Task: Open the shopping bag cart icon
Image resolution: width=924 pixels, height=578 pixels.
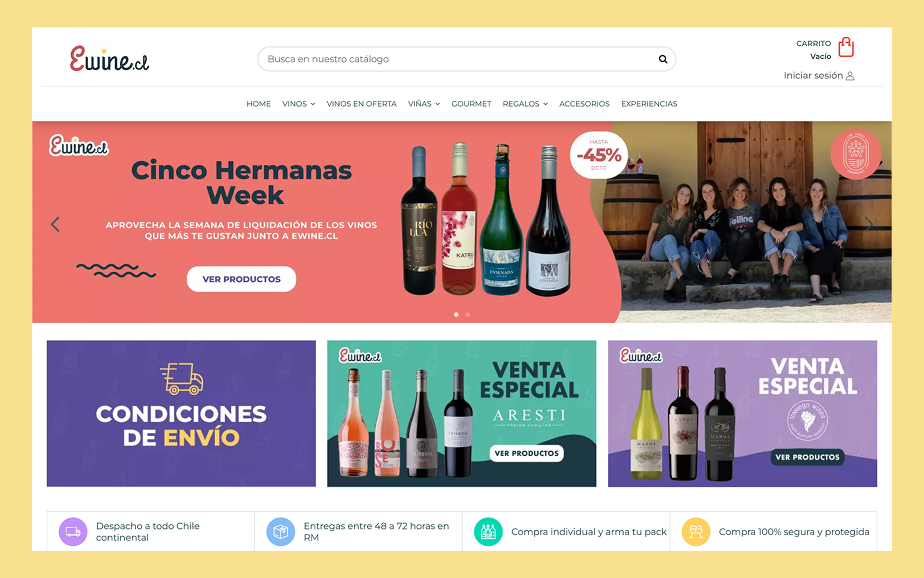Action: (x=846, y=47)
